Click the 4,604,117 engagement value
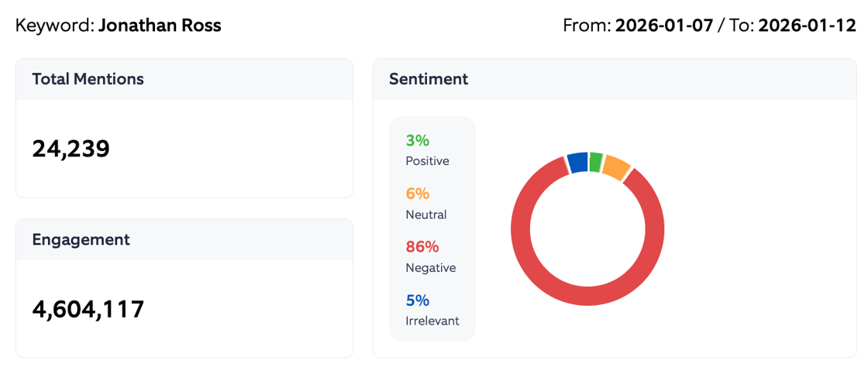The image size is (868, 371). pyautogui.click(x=88, y=309)
